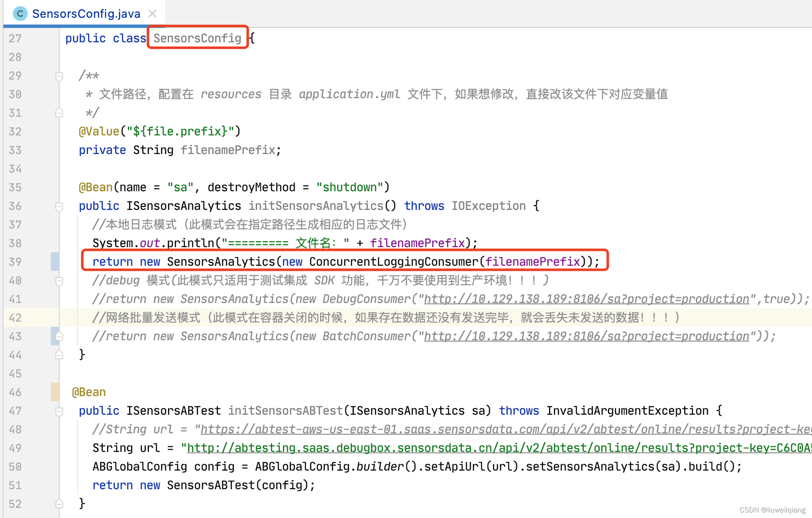Open the BatchConsumer URL on line 43
Screen dimensions: 812x518
coord(586,336)
